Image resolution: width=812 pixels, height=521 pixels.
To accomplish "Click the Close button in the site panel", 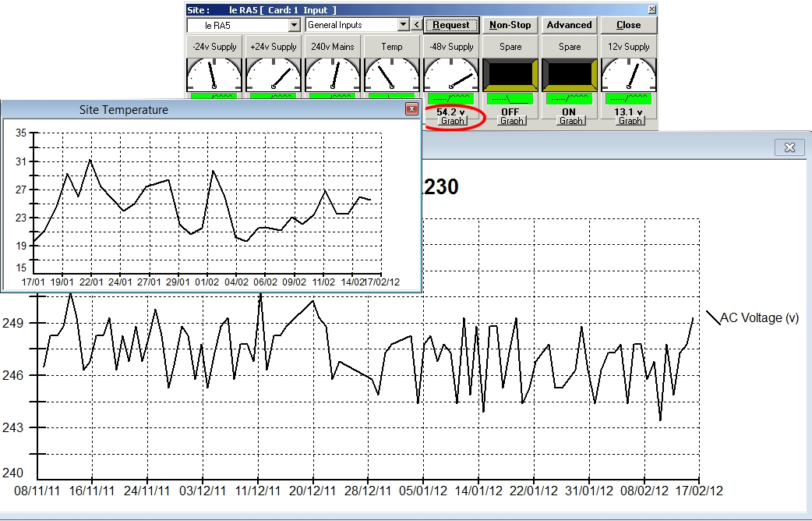I will [628, 25].
